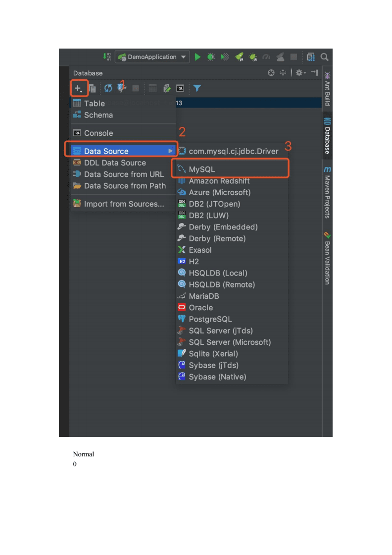Click the blue Refresh icon

coord(108,88)
